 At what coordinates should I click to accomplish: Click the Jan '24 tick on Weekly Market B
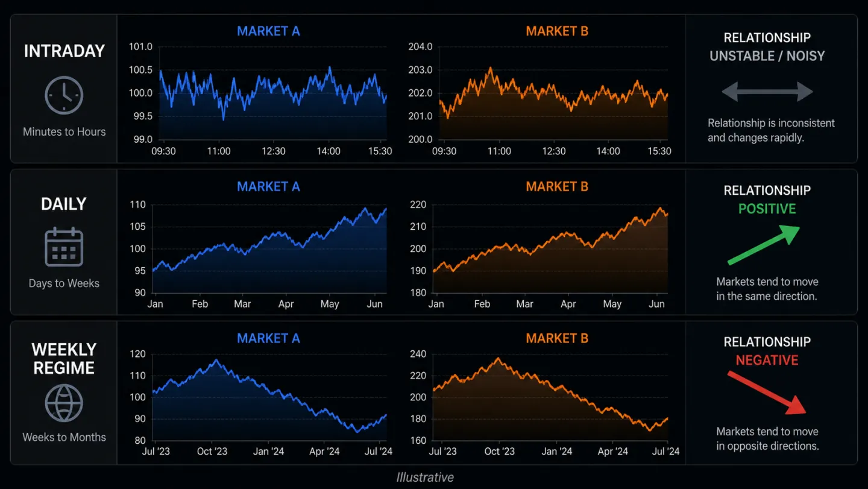click(x=557, y=452)
